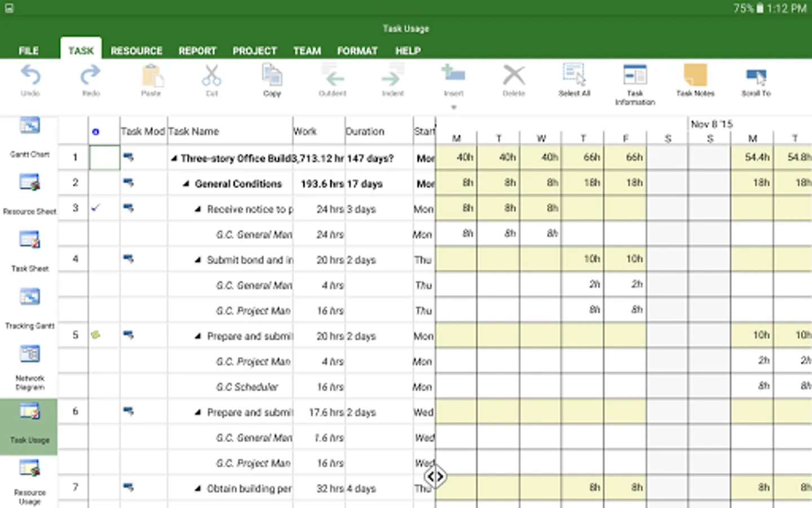Click the Outdent arrow icon
Viewport: 812px width, 508px height.
(x=333, y=76)
